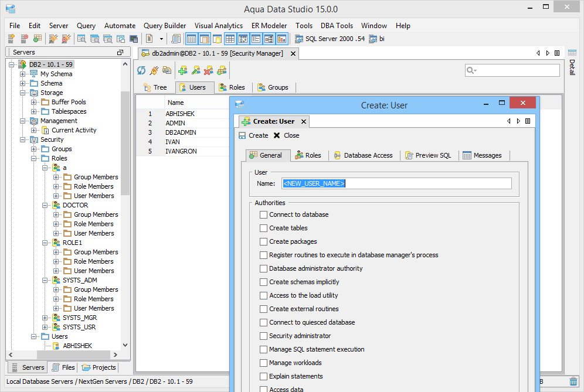
Task: Expand the SYSTS_MGR role node
Action: click(x=45, y=318)
